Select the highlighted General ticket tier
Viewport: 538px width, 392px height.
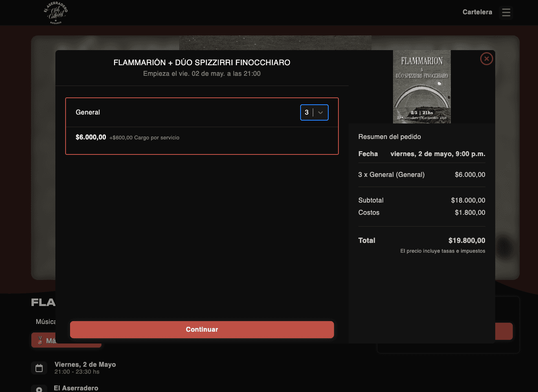pyautogui.click(x=202, y=126)
